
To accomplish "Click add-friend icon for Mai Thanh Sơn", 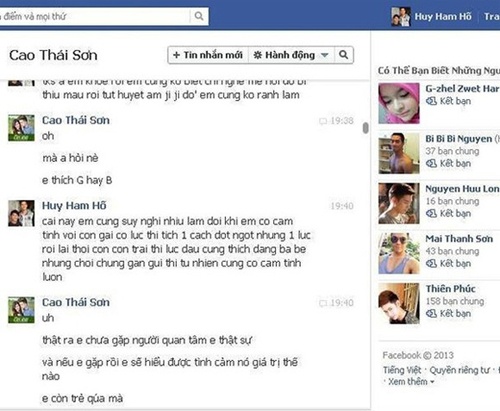I will click(x=431, y=263).
